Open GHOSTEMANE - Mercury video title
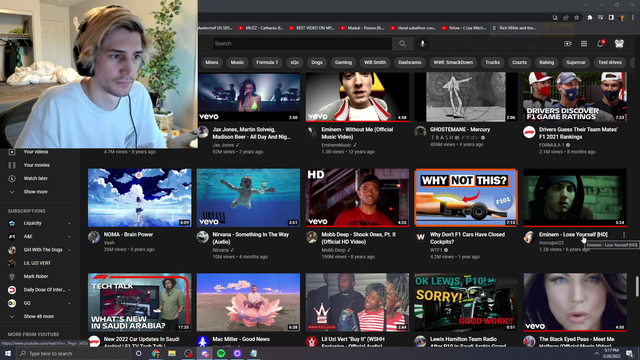640x360 pixels. [460, 129]
